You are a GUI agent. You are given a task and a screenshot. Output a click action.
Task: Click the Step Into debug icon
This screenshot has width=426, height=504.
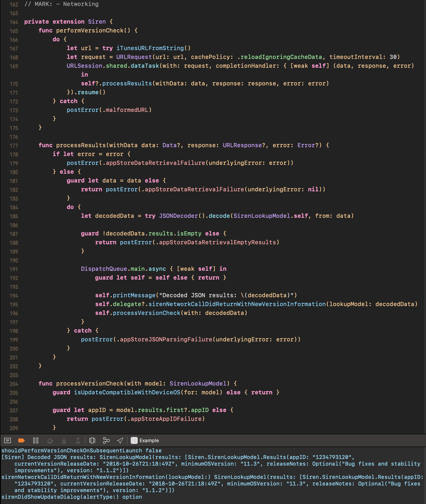click(64, 440)
